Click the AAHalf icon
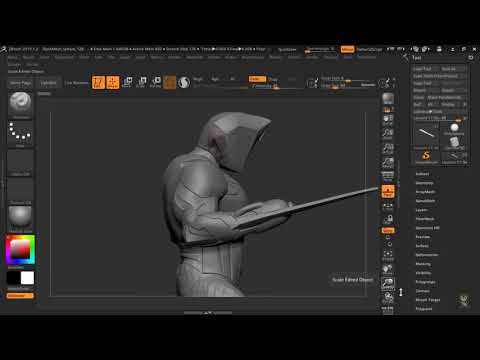The width and height of the screenshot is (480, 360). pos(388,163)
